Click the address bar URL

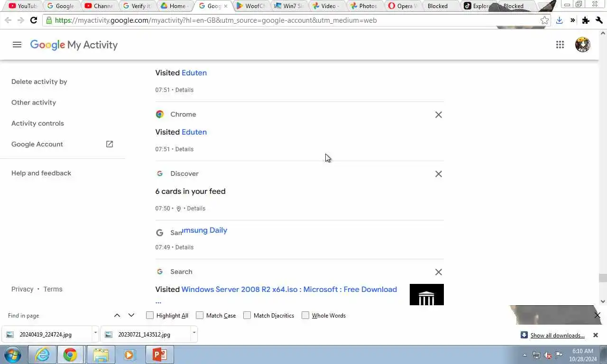pyautogui.click(x=216, y=20)
